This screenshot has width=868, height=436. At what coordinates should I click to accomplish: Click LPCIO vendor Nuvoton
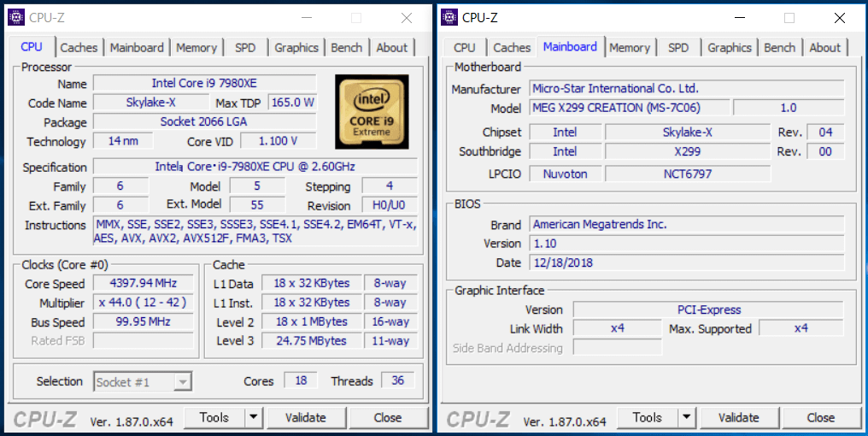[x=565, y=174]
